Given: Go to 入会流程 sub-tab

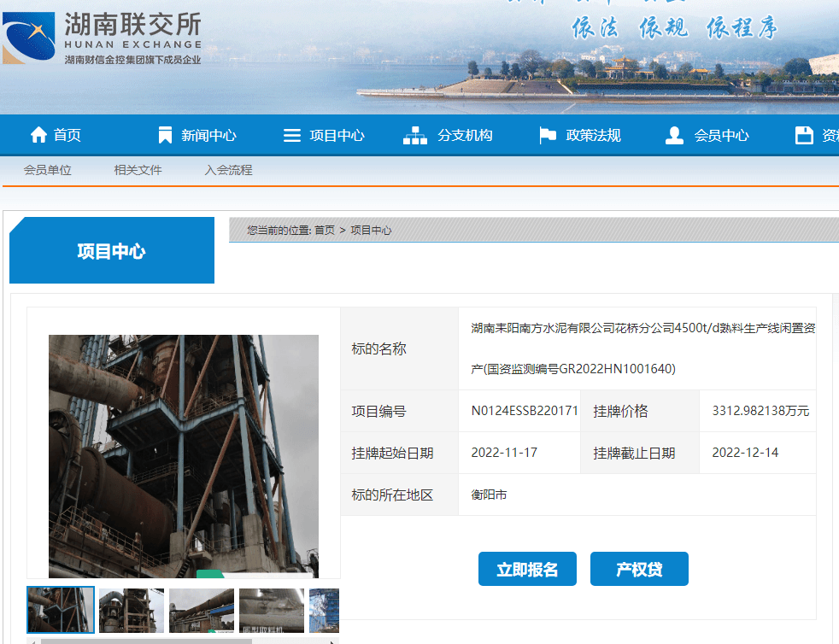Looking at the screenshot, I should (x=228, y=170).
